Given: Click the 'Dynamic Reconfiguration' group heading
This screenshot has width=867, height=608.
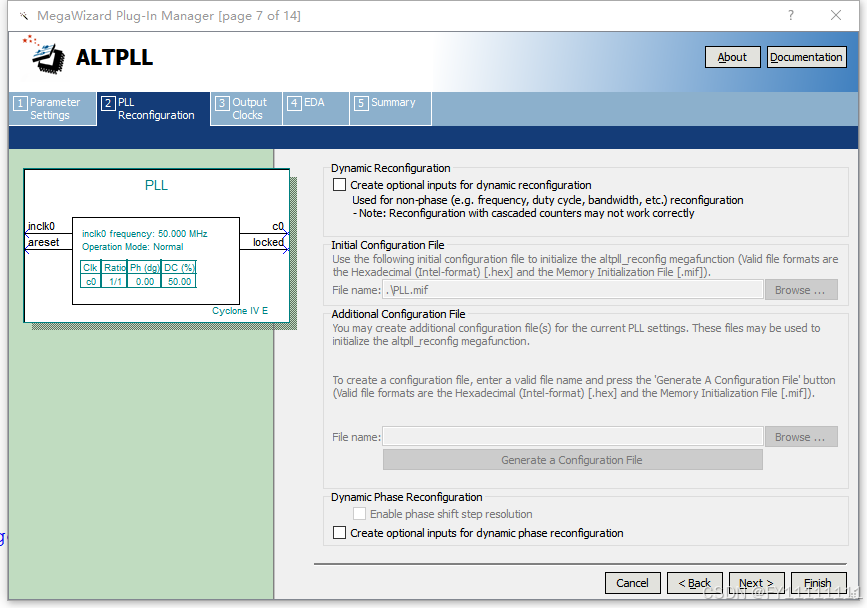Looking at the screenshot, I should click(390, 168).
